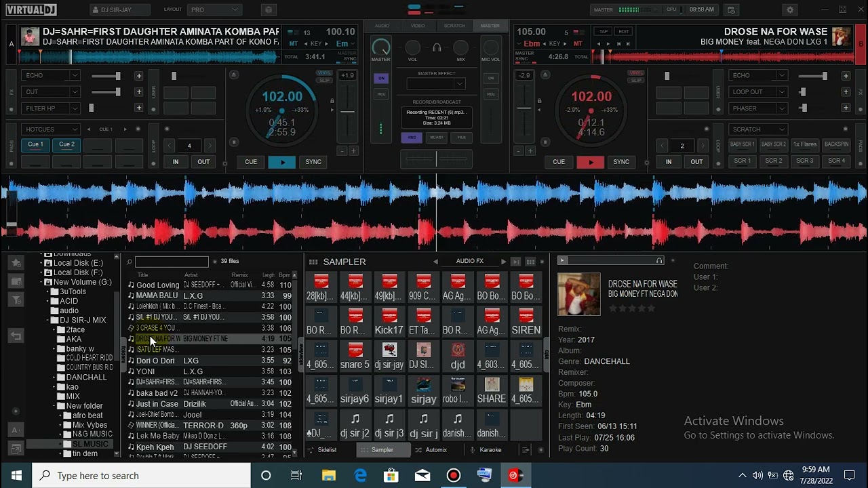Click the back arrow icon in browser sidebar
The image size is (868, 488).
(16, 336)
